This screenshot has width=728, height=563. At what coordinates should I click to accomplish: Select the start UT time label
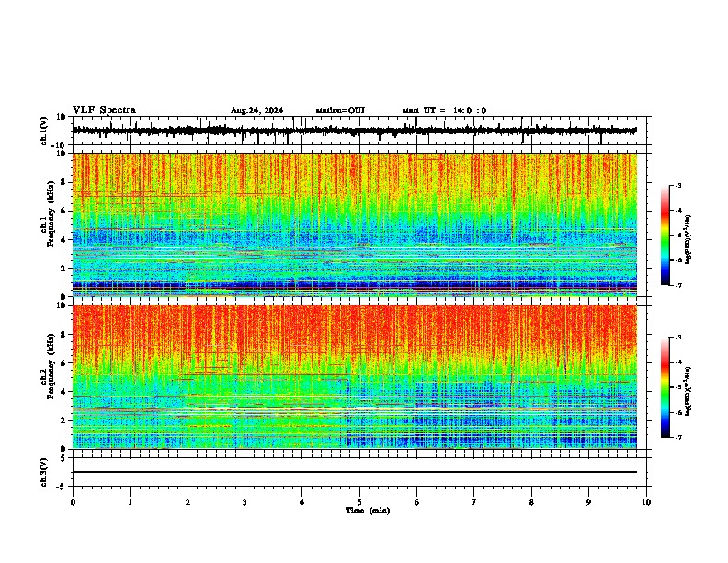point(444,110)
